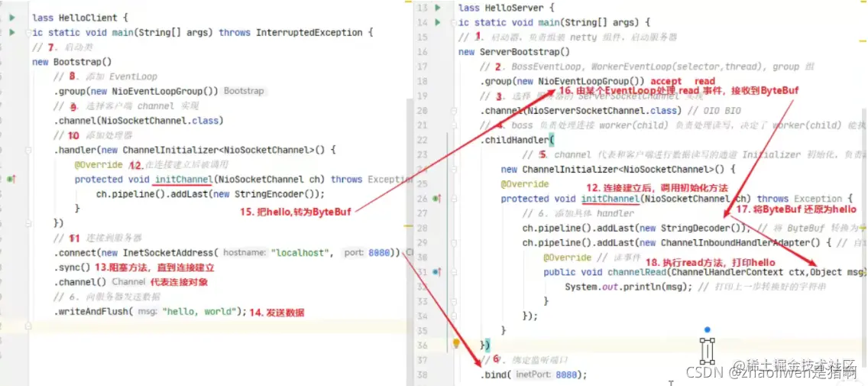Screen dimensions: 868x386
Task: Click @Override annotation on line 25
Action: coord(525,184)
